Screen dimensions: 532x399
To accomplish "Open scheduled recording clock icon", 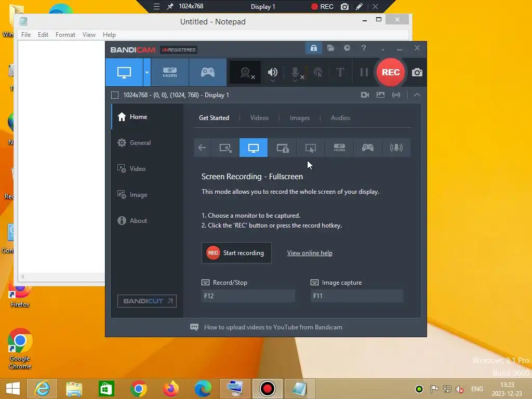I will [347, 48].
